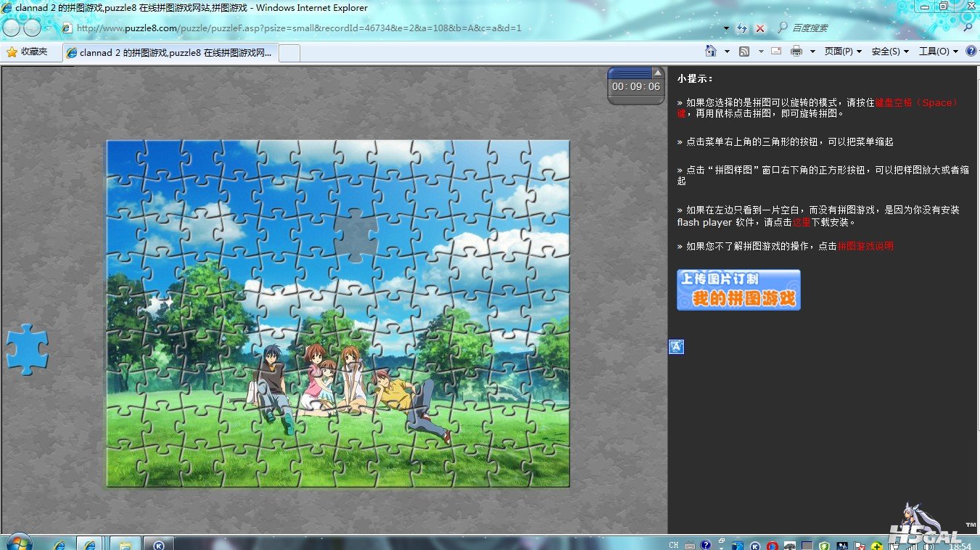Collapse the timer menu with triangle button
This screenshot has height=550, width=980.
[x=658, y=73]
